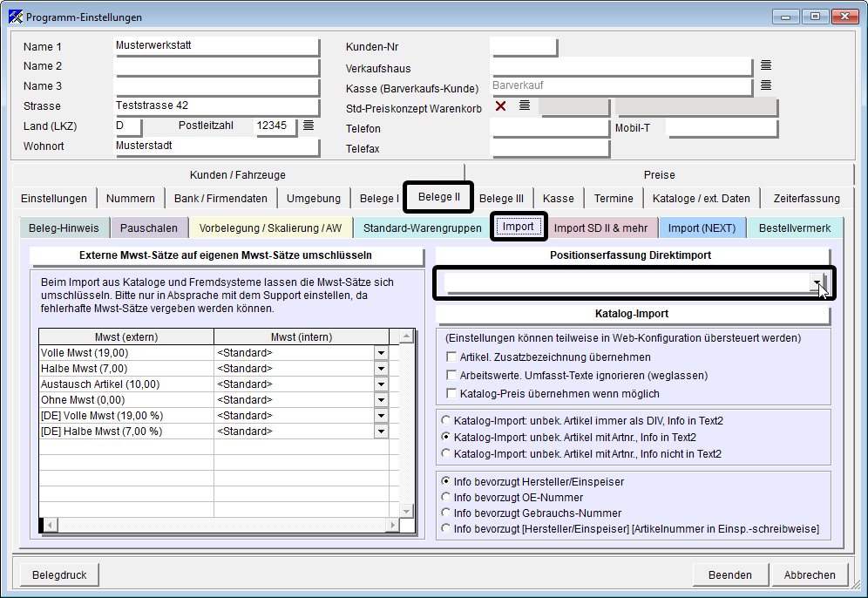Click the Telefon input field
The width and height of the screenshot is (868, 598).
pos(550,128)
